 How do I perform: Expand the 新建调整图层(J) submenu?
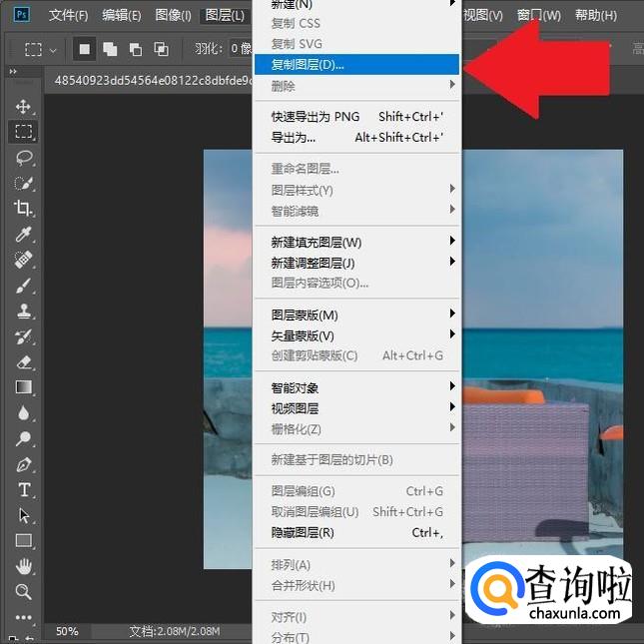pos(356,263)
